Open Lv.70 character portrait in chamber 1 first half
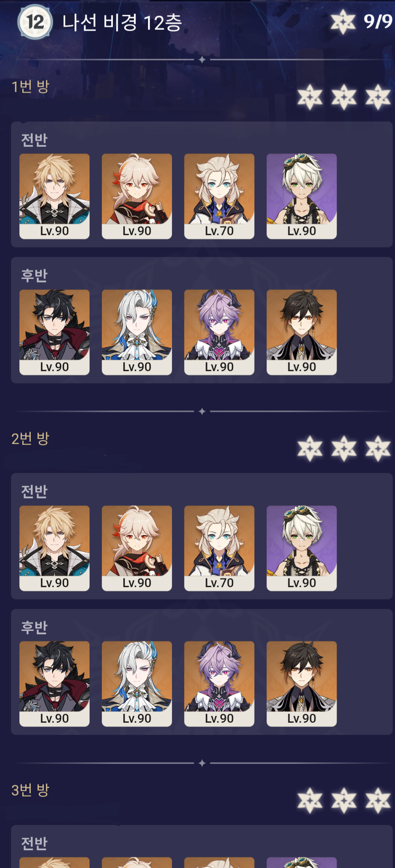The width and height of the screenshot is (395, 868). pyautogui.click(x=219, y=196)
